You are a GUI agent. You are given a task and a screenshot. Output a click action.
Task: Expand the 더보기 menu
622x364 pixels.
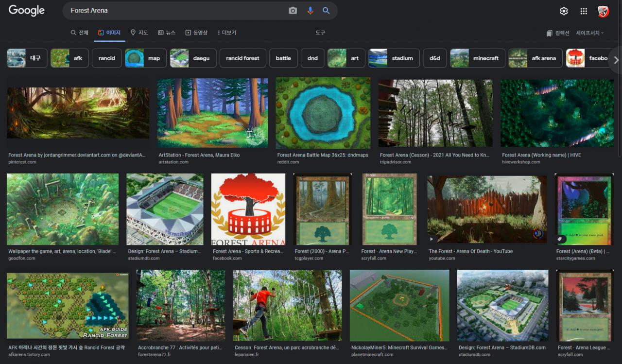pos(226,33)
